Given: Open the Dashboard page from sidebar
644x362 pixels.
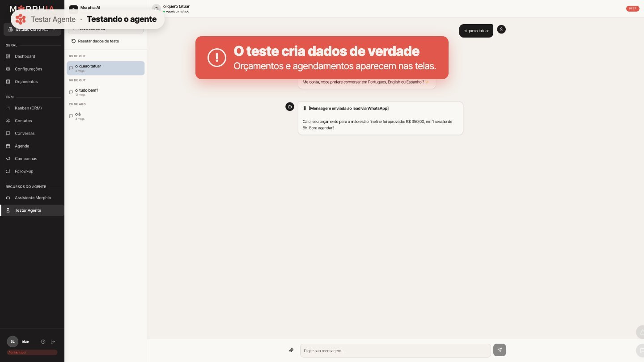Looking at the screenshot, I should (31, 56).
